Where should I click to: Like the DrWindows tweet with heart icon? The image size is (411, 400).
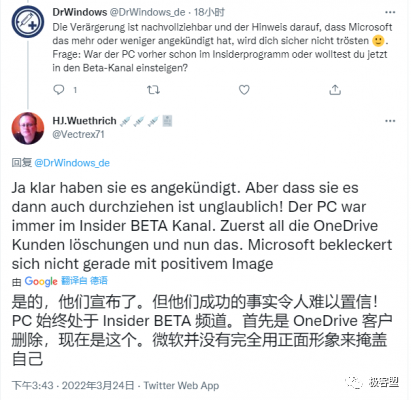244,90
